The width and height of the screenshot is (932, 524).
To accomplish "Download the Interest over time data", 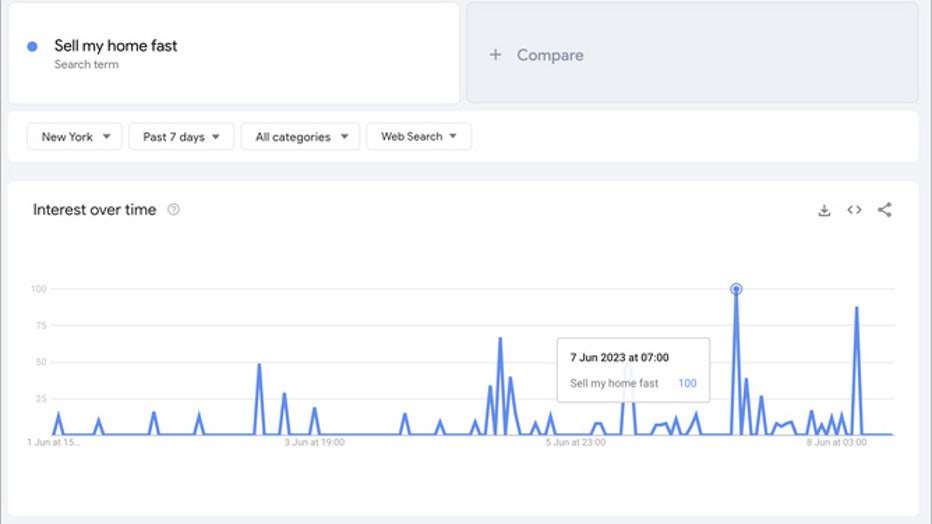I will click(824, 210).
